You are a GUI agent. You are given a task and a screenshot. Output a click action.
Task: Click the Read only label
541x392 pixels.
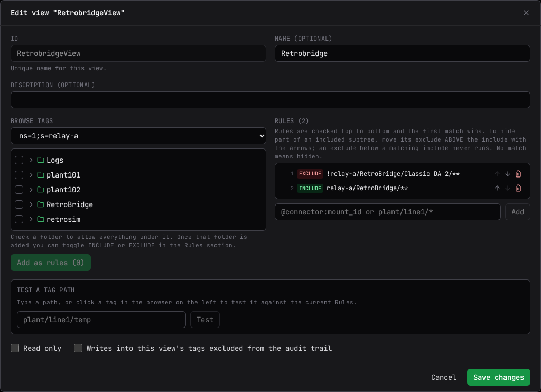point(42,348)
